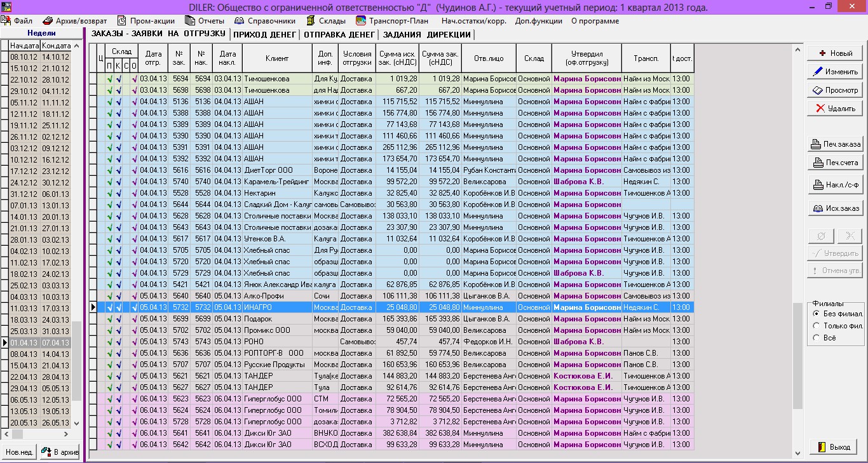Create a new order with the Новый button
868x463 pixels.
tap(835, 53)
